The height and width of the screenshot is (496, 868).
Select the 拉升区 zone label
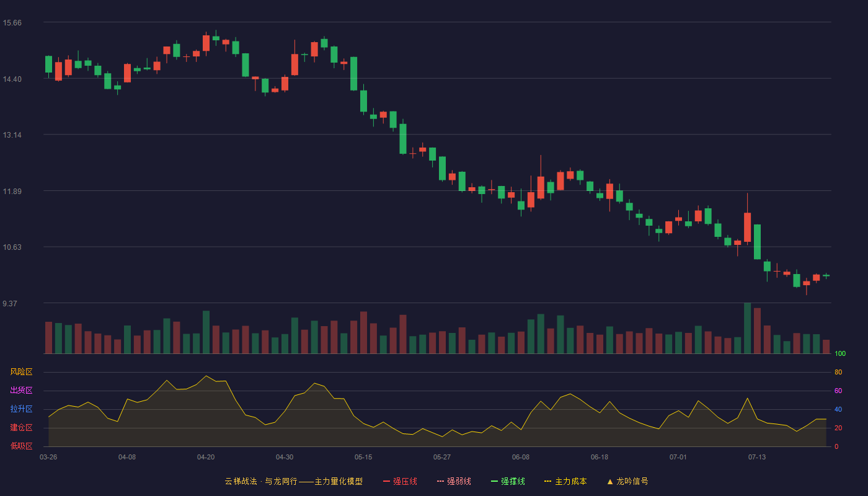[21, 409]
